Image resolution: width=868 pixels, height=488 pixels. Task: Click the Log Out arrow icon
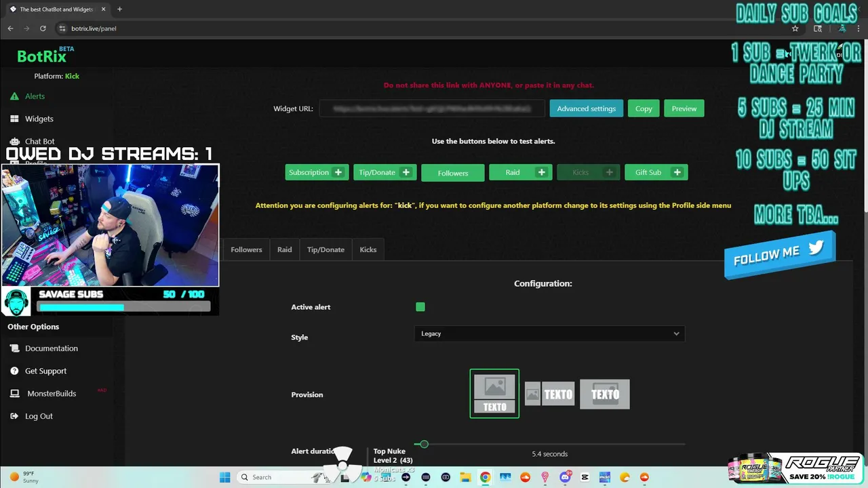pyautogui.click(x=14, y=416)
